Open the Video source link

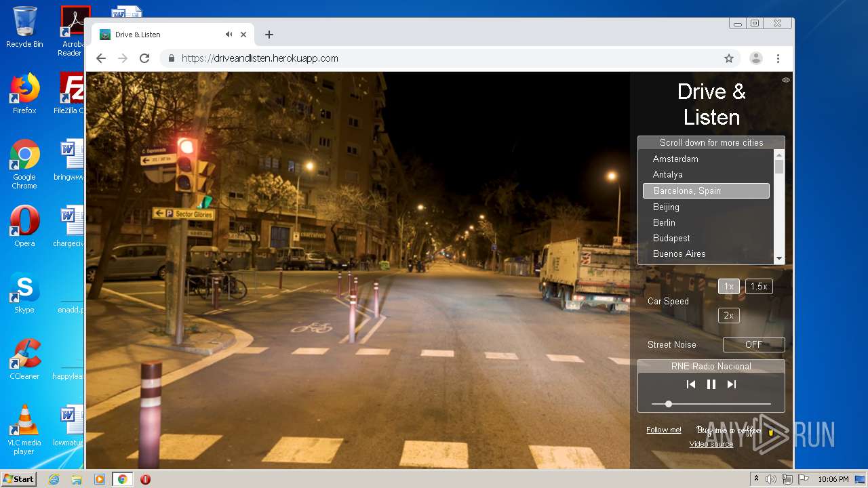pyautogui.click(x=711, y=444)
